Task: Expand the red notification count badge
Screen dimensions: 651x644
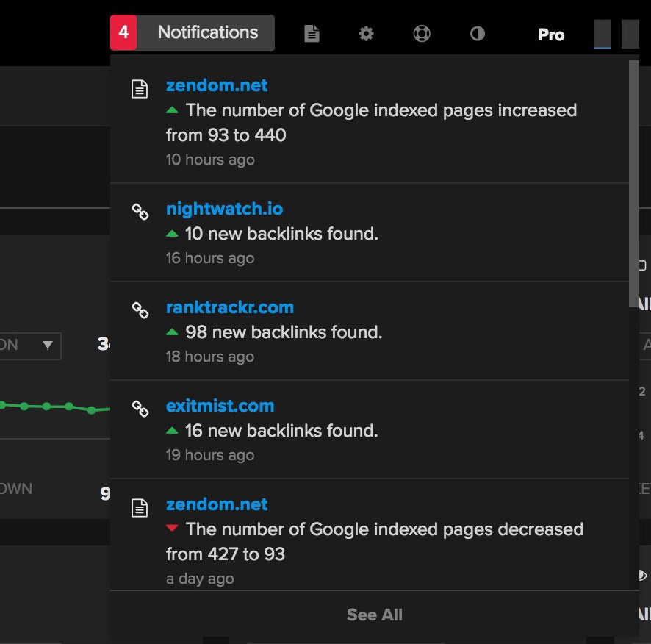Action: (123, 32)
